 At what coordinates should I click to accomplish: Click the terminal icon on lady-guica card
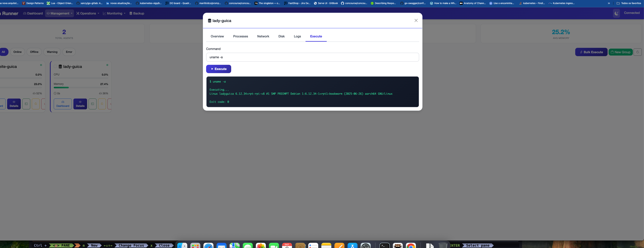coord(92,104)
